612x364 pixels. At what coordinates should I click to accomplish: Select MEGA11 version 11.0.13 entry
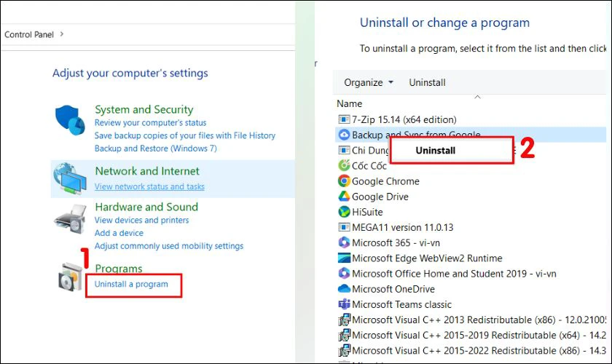[402, 227]
